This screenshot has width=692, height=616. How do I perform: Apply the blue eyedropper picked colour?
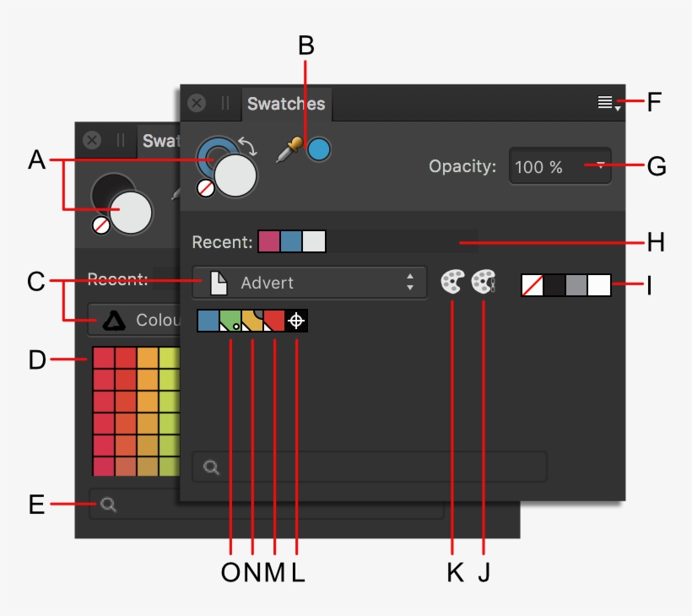(319, 150)
